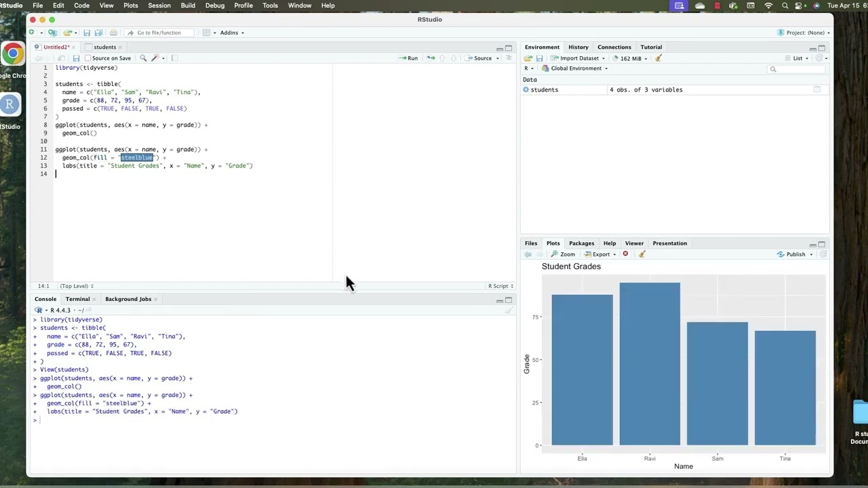Save the current script using the editor disk icon
The width and height of the screenshot is (868, 488).
coord(76,58)
